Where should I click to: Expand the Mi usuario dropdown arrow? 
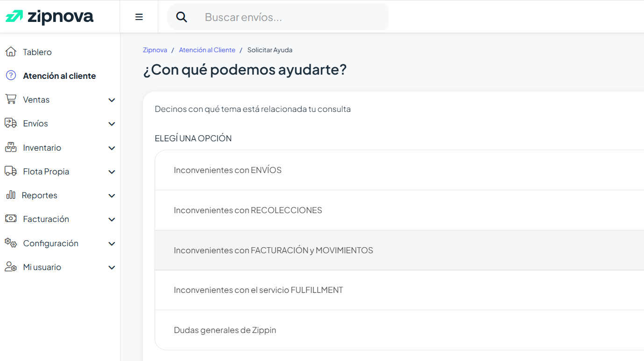(112, 267)
